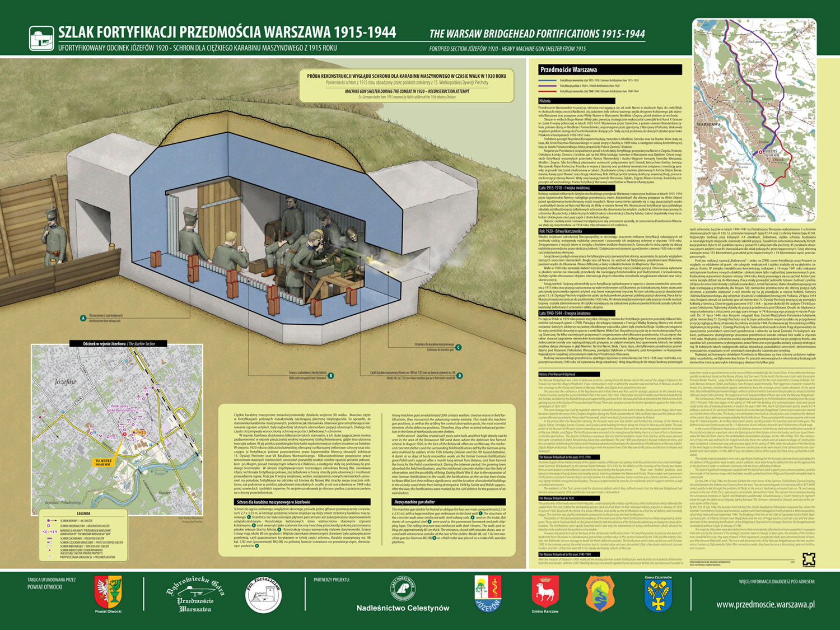Click the Rok 1920 Bitwa Warszawska heading
The height and width of the screenshot is (630, 840).
coord(577,231)
